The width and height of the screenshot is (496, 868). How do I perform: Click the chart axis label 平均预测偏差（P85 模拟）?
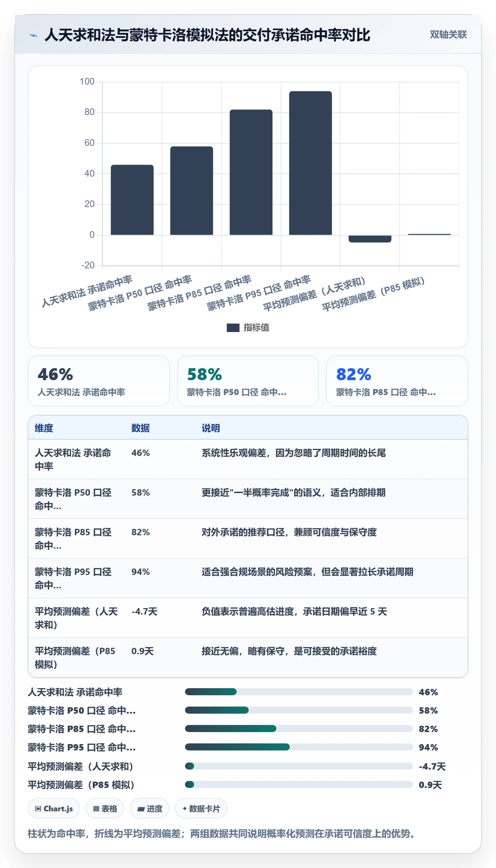pyautogui.click(x=373, y=294)
